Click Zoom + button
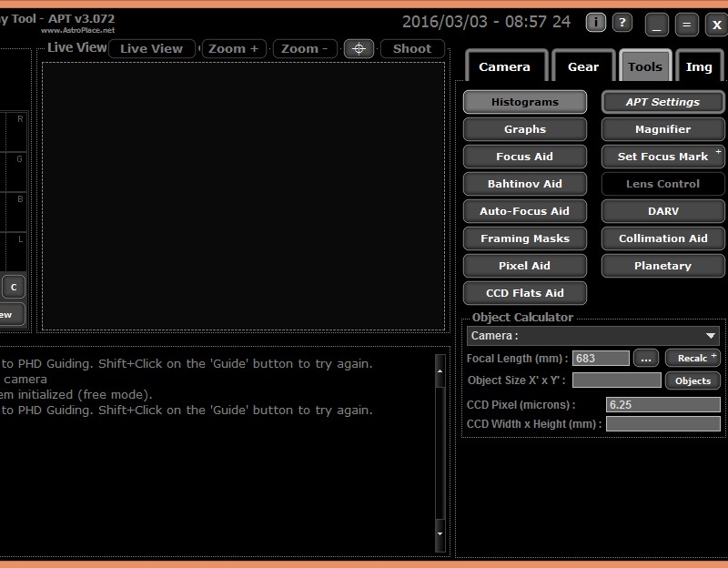728x568 pixels. [x=234, y=49]
